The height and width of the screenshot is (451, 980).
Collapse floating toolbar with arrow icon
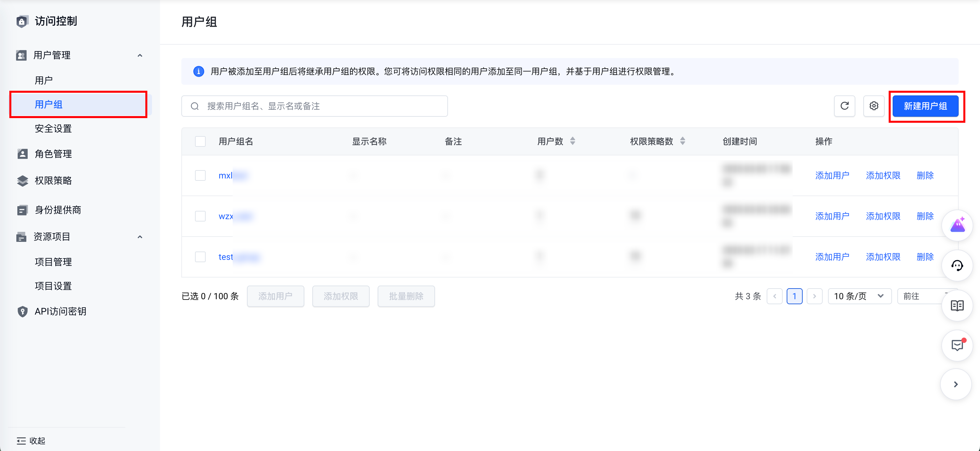955,384
